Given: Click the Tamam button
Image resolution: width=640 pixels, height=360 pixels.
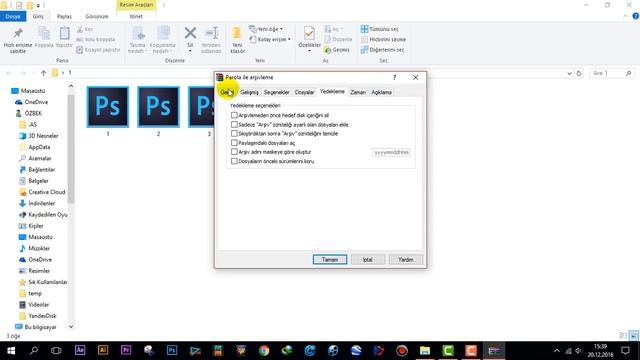Looking at the screenshot, I should [330, 260].
